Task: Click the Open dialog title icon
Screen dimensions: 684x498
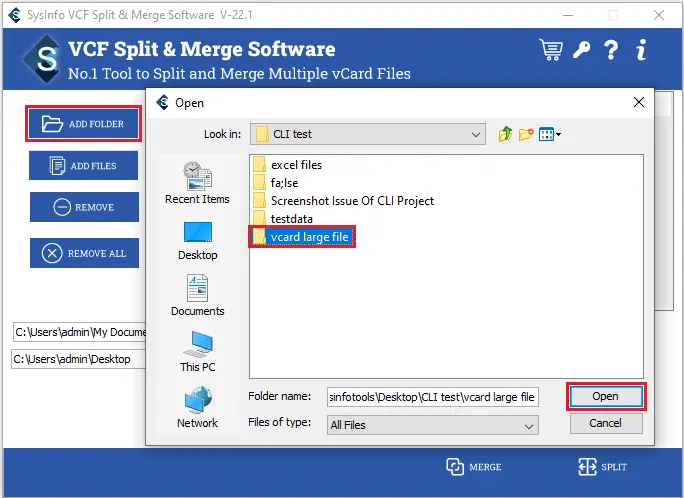Action: (x=163, y=102)
